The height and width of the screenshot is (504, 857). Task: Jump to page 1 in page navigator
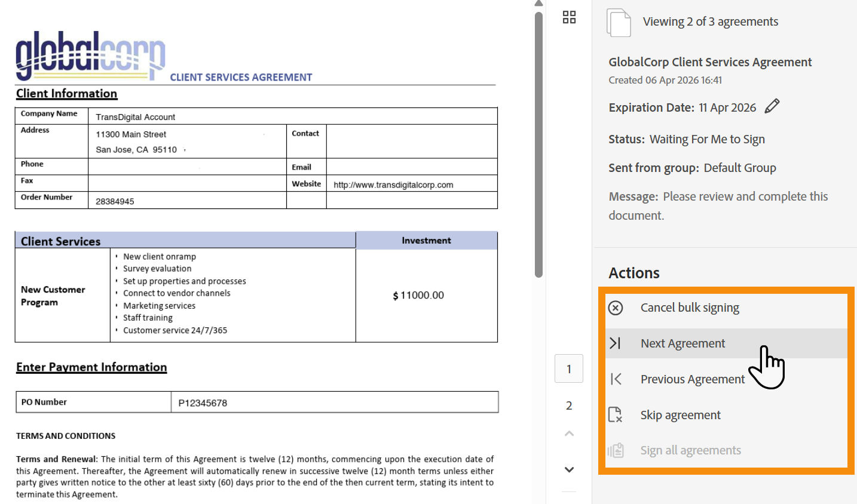pos(569,369)
